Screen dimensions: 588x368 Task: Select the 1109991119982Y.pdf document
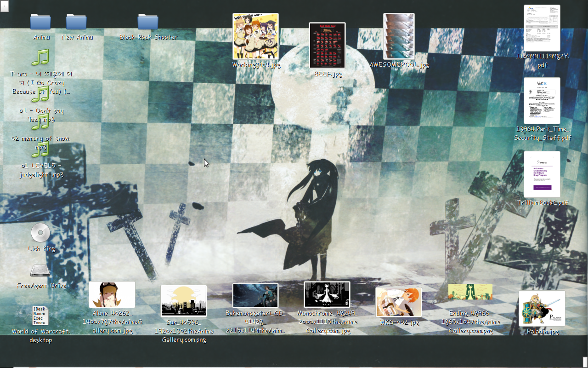click(x=542, y=28)
